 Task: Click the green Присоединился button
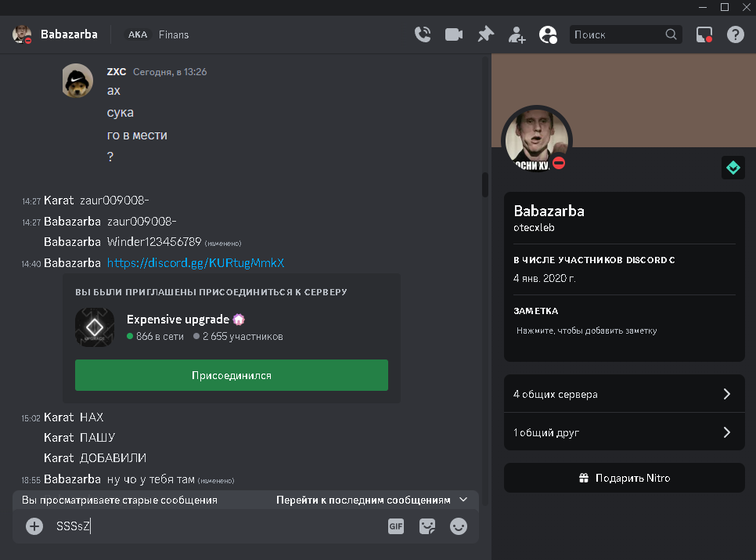232,375
